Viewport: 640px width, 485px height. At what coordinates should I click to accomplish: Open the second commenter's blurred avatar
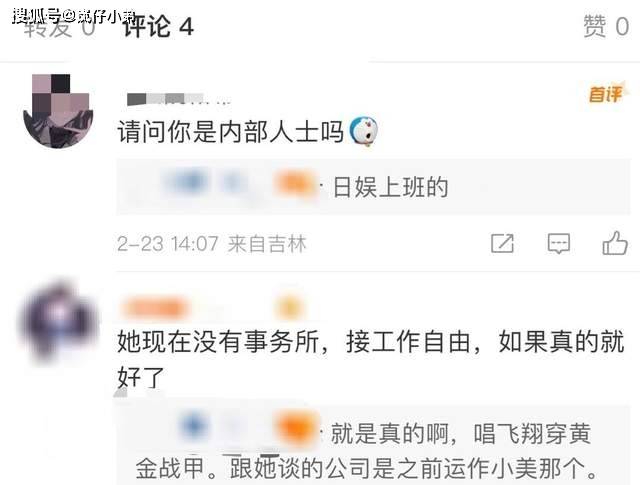pos(58,321)
